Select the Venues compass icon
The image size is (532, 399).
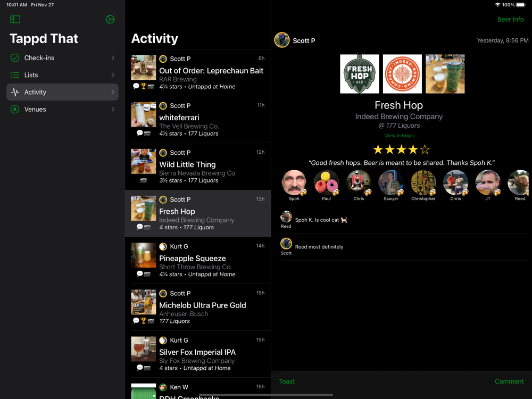point(15,109)
